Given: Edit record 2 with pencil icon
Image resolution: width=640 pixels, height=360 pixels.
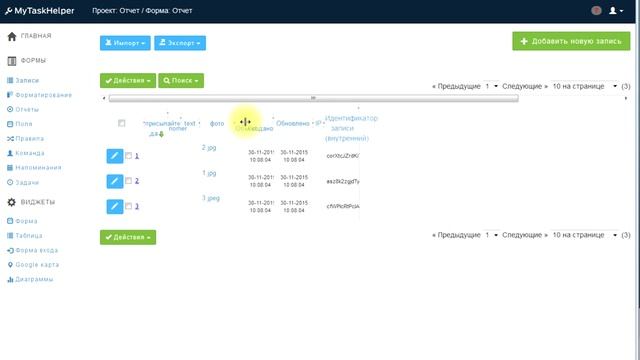Looking at the screenshot, I should pos(115,181).
